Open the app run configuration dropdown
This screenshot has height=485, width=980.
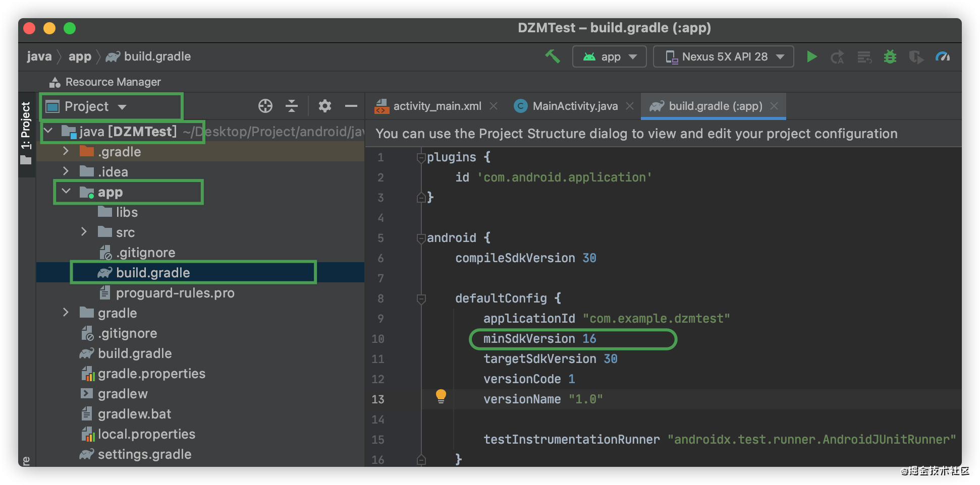tap(609, 56)
